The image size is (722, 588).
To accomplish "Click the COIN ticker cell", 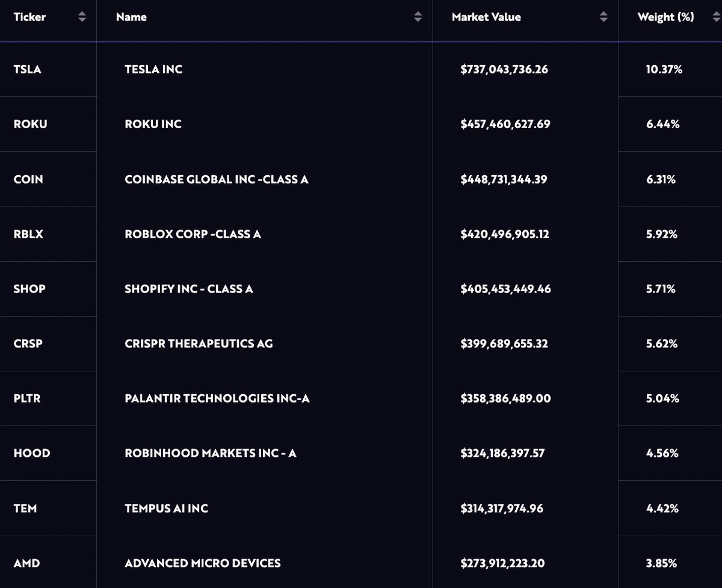I will pyautogui.click(x=28, y=179).
